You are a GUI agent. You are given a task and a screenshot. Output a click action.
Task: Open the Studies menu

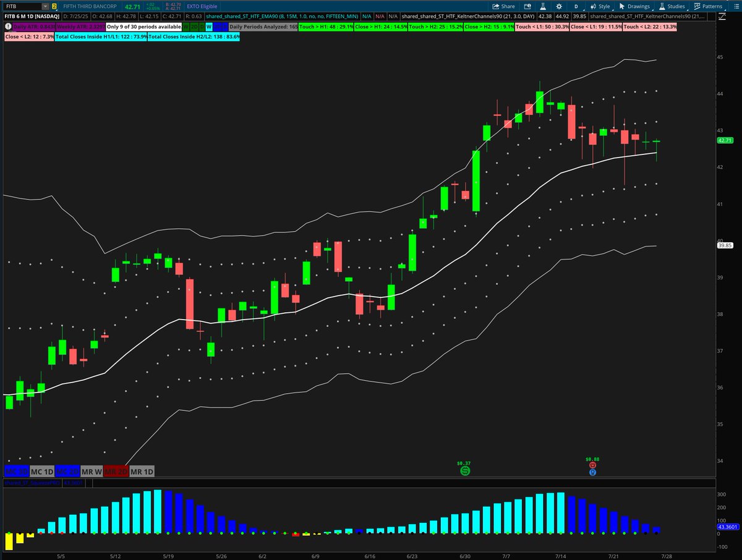coord(672,6)
